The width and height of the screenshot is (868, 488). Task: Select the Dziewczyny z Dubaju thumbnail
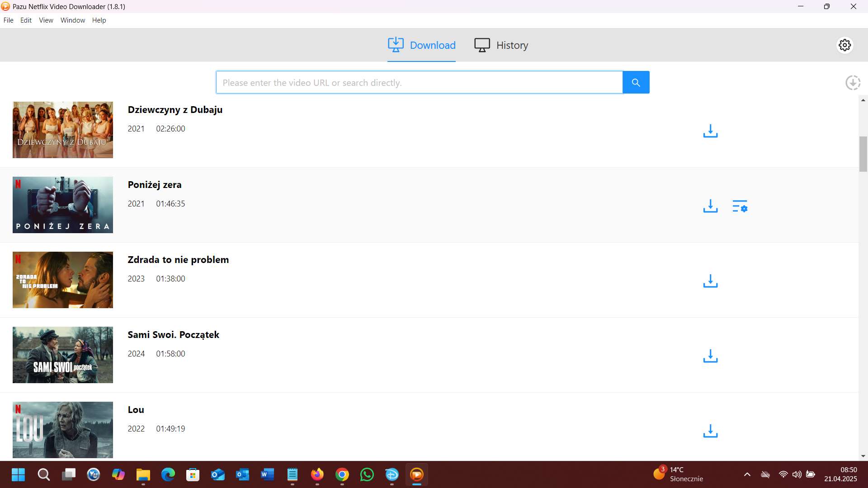tap(63, 130)
